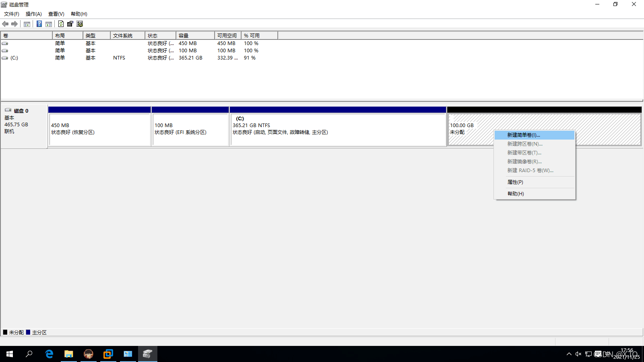Image resolution: width=644 pixels, height=362 pixels.
Task: Sort by the 容量 column header
Action: coord(195,36)
